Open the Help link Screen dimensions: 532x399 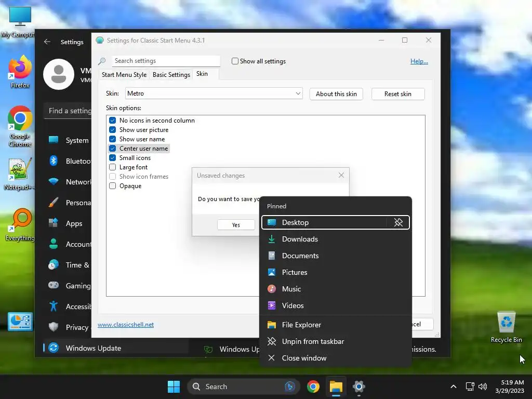(419, 61)
